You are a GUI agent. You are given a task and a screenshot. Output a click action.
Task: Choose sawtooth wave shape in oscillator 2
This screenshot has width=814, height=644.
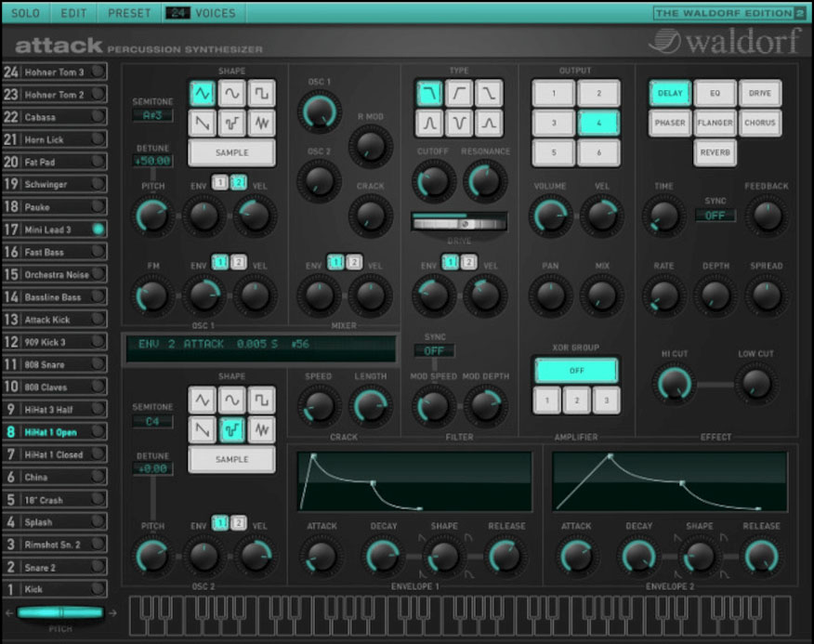click(203, 429)
